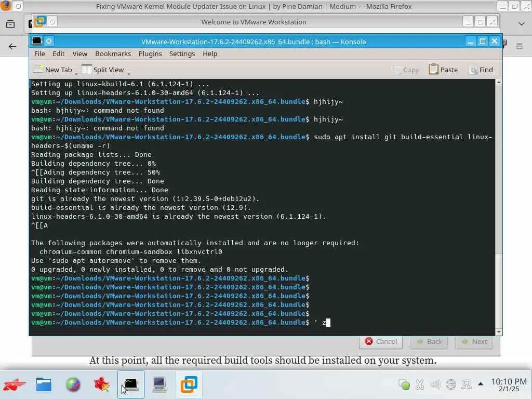Click the green updates tray icon
532x399 pixels.
coord(404,384)
